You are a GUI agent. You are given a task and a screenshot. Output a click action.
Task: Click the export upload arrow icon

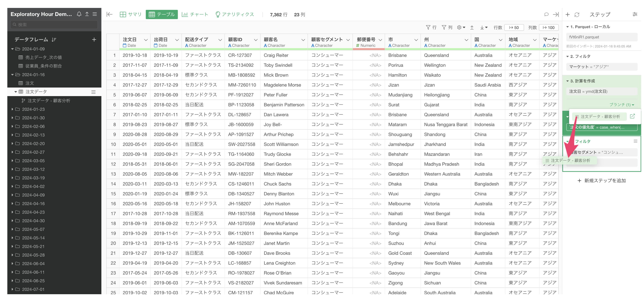pyautogui.click(x=472, y=27)
